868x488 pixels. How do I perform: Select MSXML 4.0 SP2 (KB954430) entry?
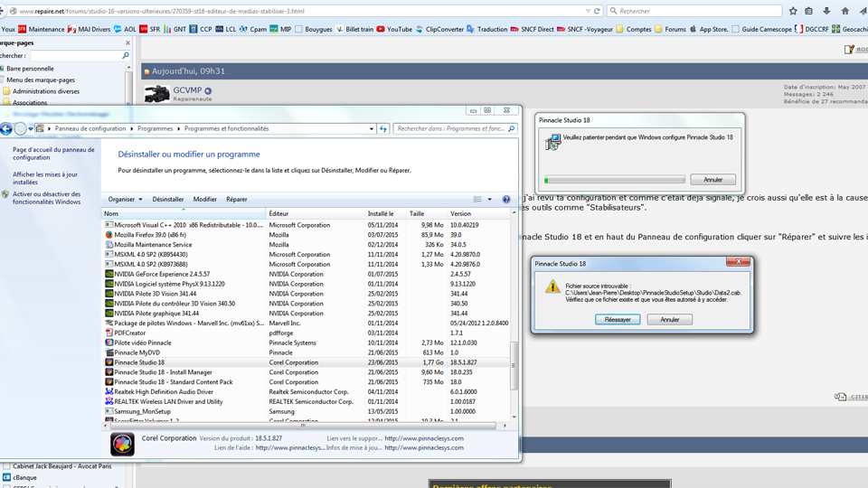point(307,255)
